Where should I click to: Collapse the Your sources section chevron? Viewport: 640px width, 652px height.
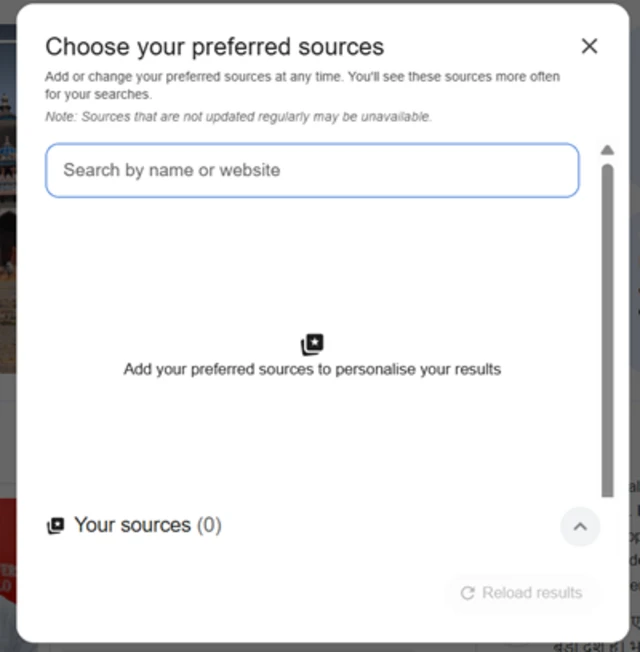pyautogui.click(x=580, y=526)
